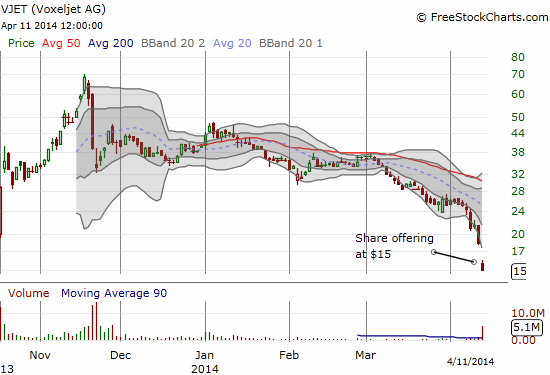This screenshot has height=375, width=550.
Task: Click the Jan month axis label
Action: [x=204, y=355]
